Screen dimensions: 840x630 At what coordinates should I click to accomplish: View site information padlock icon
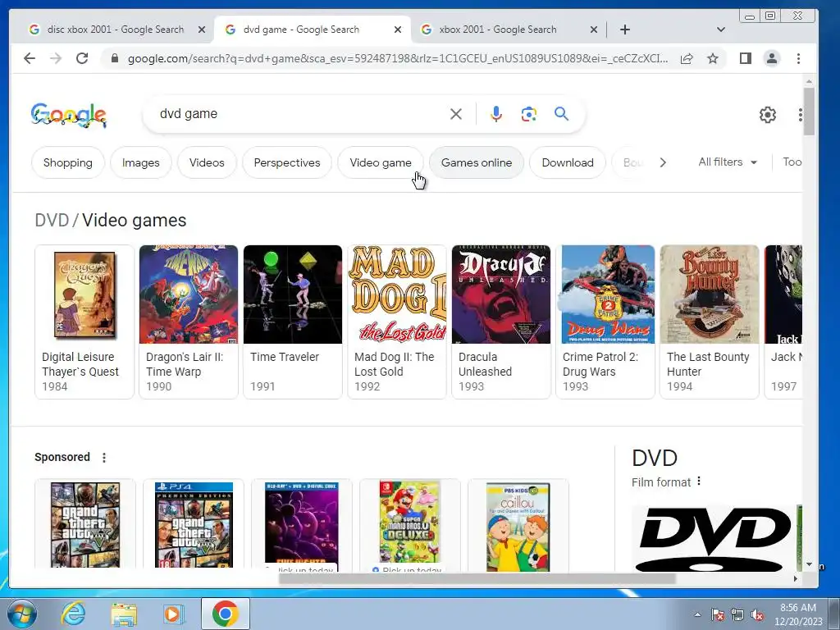[x=114, y=58]
